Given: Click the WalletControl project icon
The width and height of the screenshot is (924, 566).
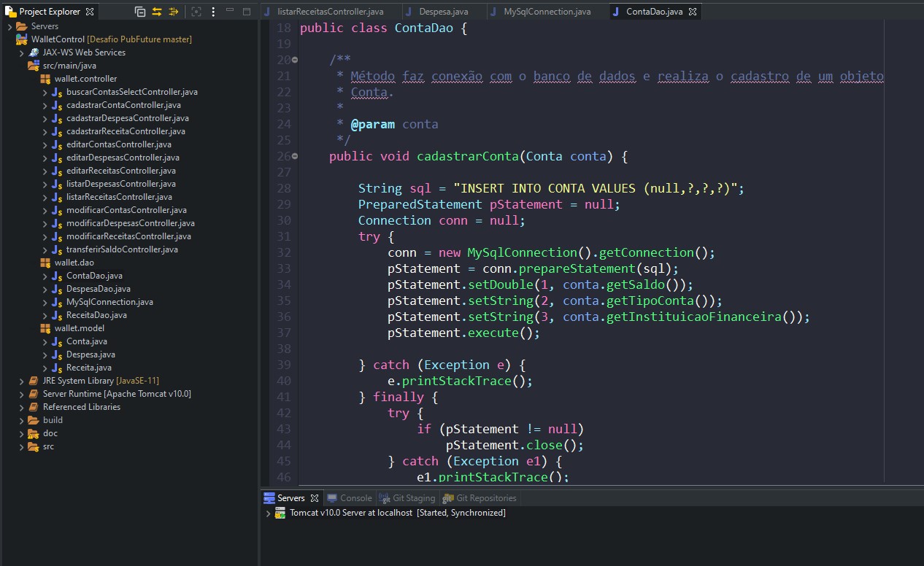Looking at the screenshot, I should [x=22, y=39].
